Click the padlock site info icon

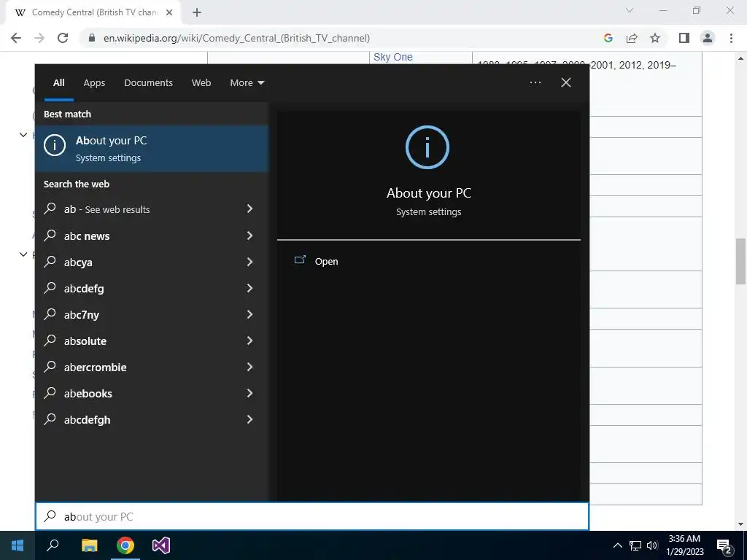click(x=92, y=38)
